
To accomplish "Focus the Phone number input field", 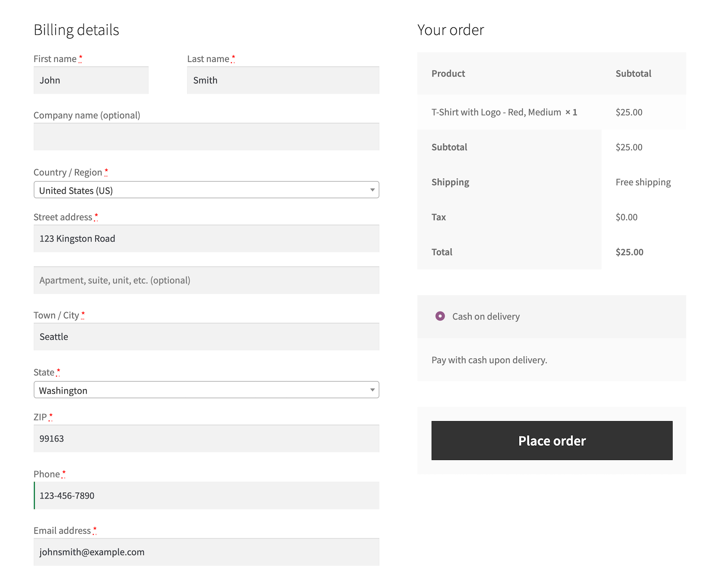I will click(206, 496).
